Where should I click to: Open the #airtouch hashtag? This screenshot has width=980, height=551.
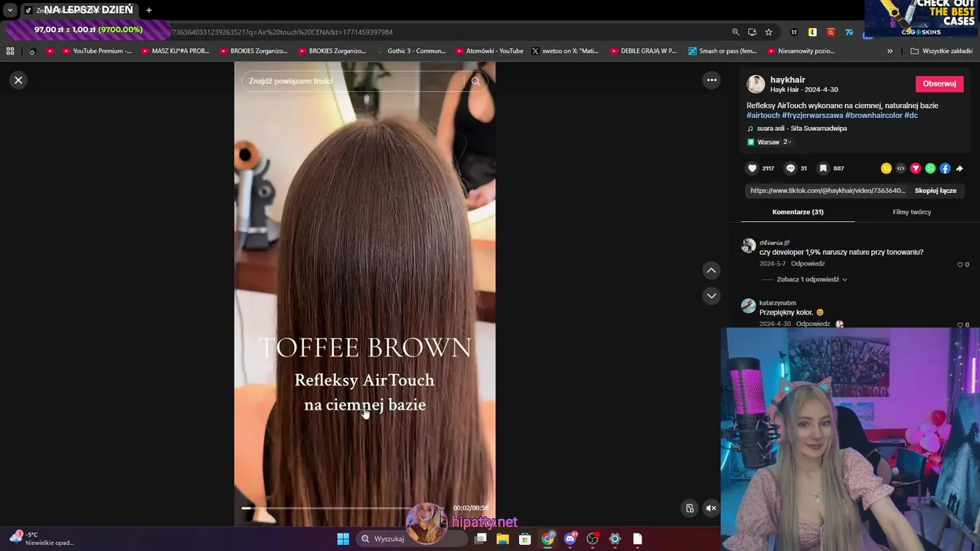click(763, 116)
